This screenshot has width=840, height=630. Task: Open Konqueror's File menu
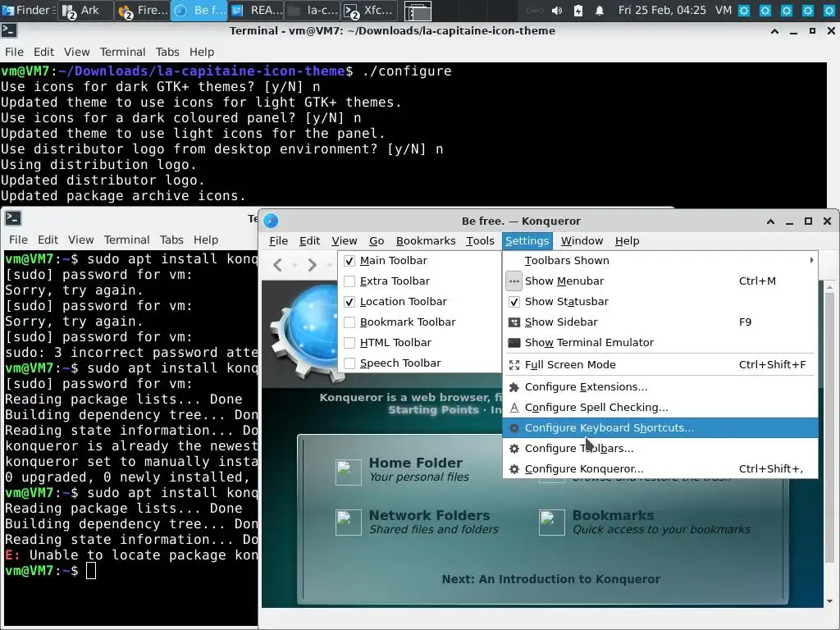(x=278, y=241)
